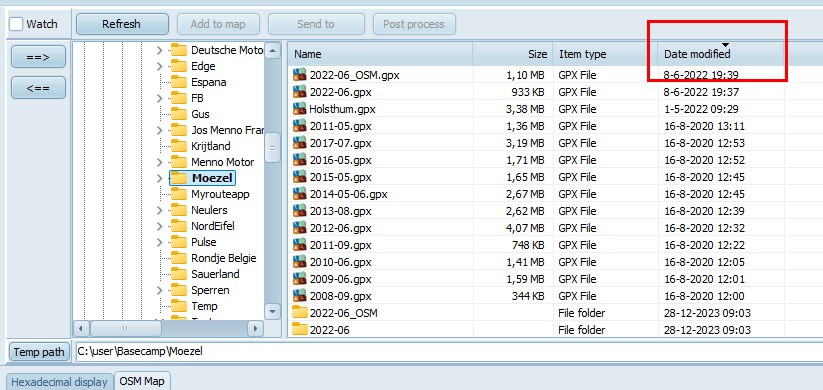This screenshot has width=823, height=390.
Task: Click the ==> transfer button
Action: [x=38, y=57]
